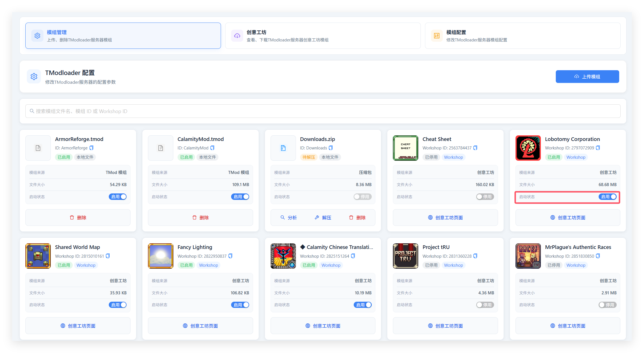Open the Cheat Sheet mod thumbnail
644x353 pixels.
pos(406,148)
